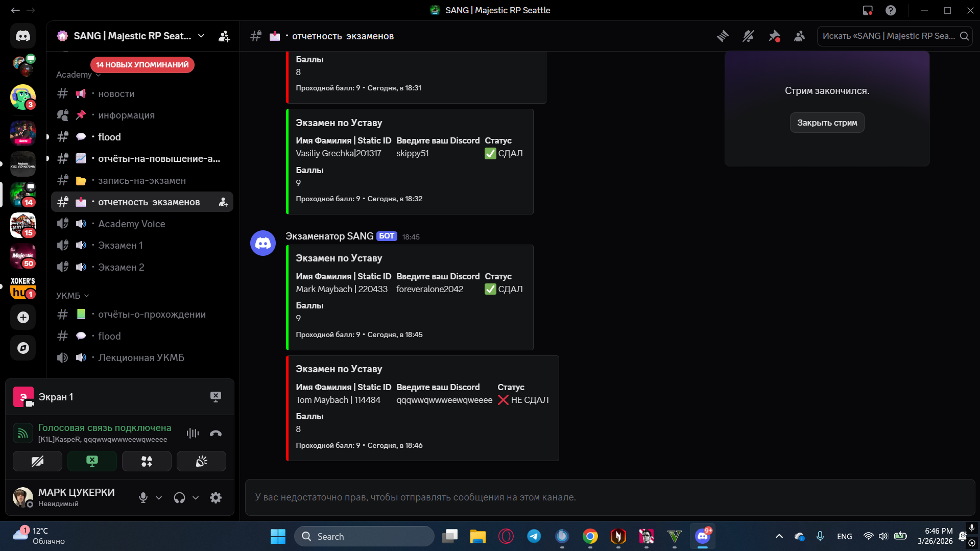Navigate back with the left arrow
The image size is (980, 551).
click(x=15, y=10)
